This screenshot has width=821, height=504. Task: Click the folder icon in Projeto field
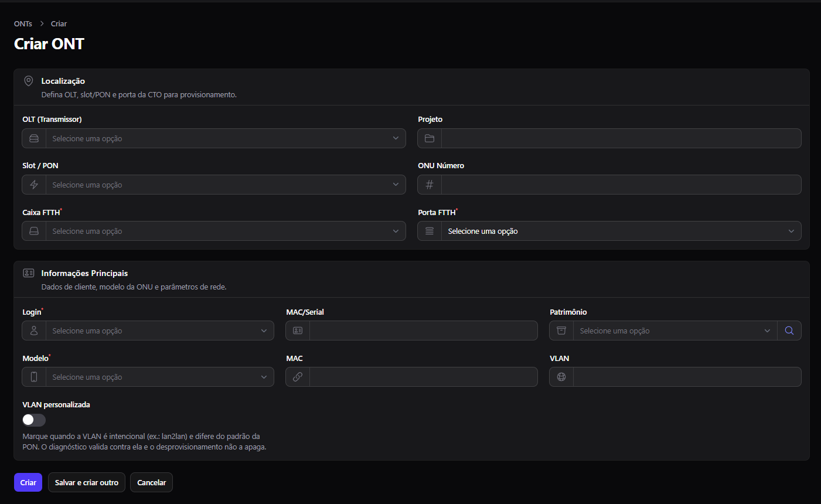tap(430, 138)
